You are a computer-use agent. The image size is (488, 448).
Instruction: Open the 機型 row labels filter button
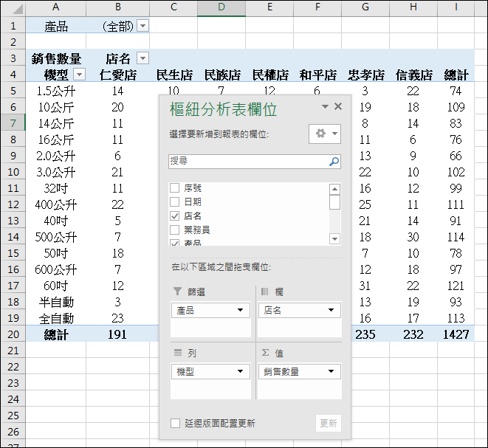pyautogui.click(x=79, y=75)
